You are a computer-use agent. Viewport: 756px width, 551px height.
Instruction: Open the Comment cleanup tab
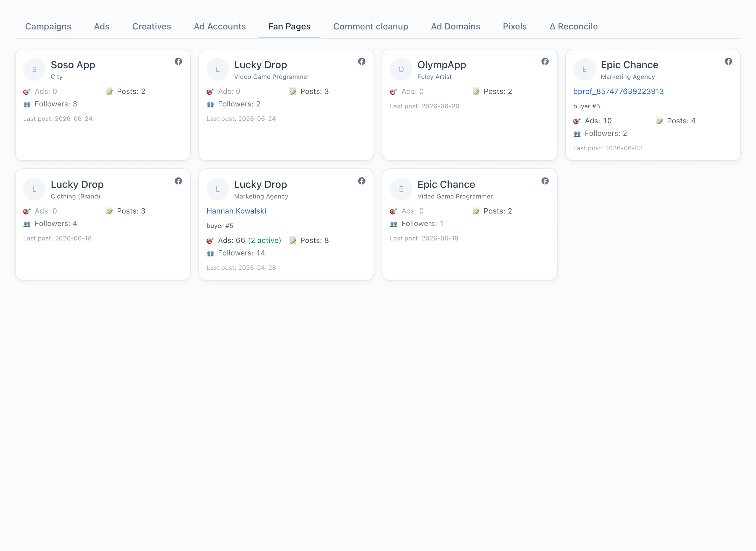[371, 26]
